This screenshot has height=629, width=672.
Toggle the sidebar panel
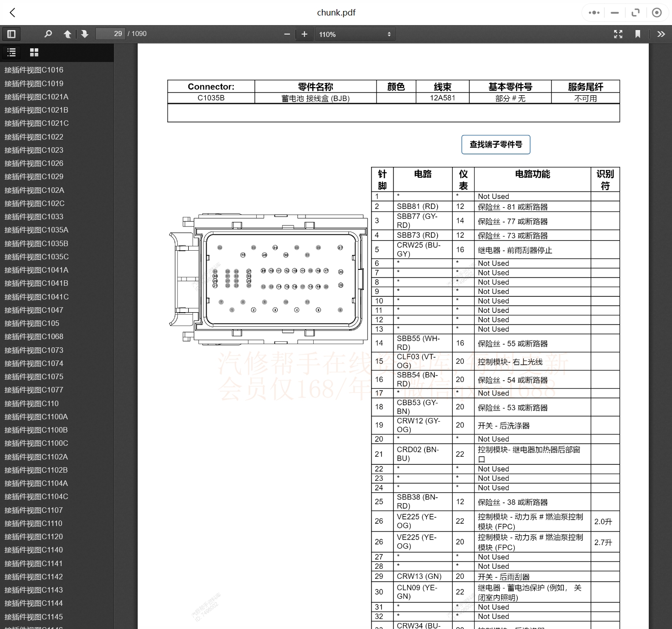11,34
